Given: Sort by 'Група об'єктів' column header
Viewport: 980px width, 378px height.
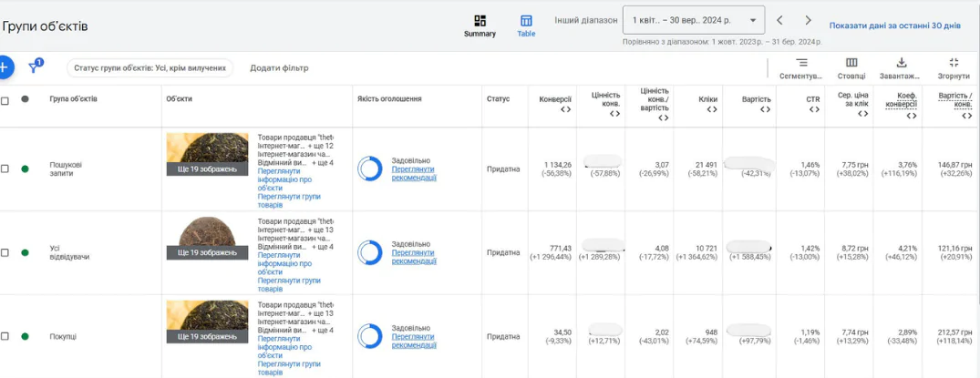Looking at the screenshot, I should pyautogui.click(x=73, y=98).
